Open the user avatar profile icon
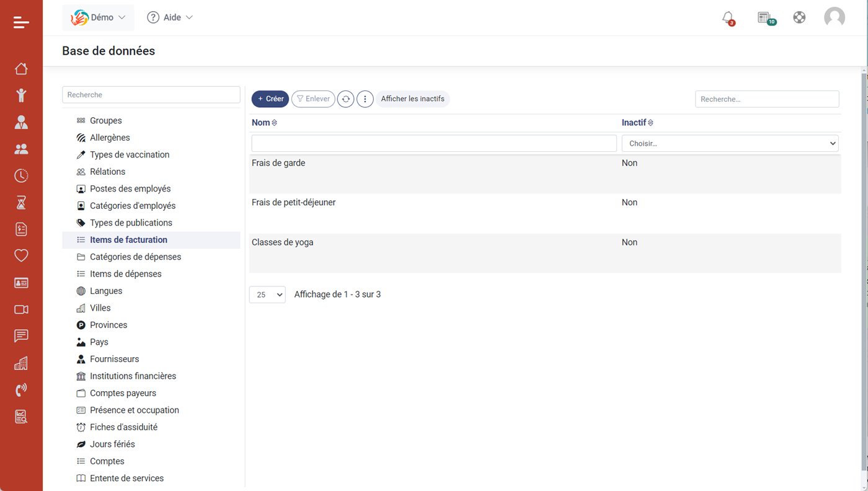The height and width of the screenshot is (491, 868). pyautogui.click(x=834, y=17)
